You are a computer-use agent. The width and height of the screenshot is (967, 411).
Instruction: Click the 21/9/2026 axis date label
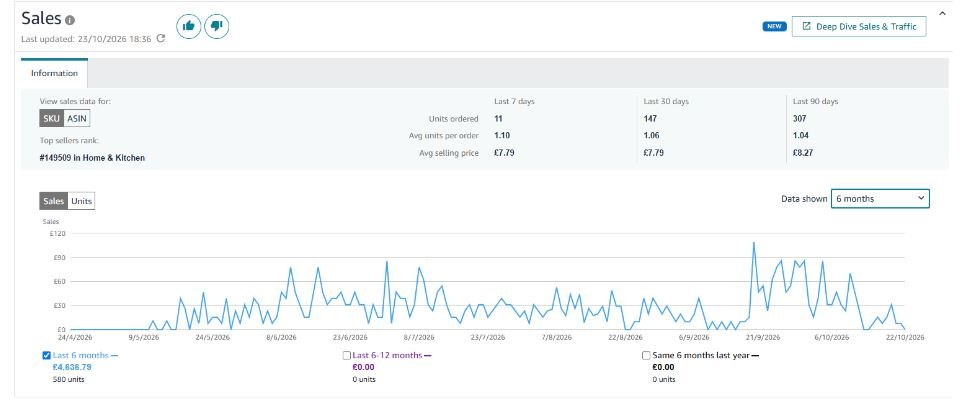point(763,338)
